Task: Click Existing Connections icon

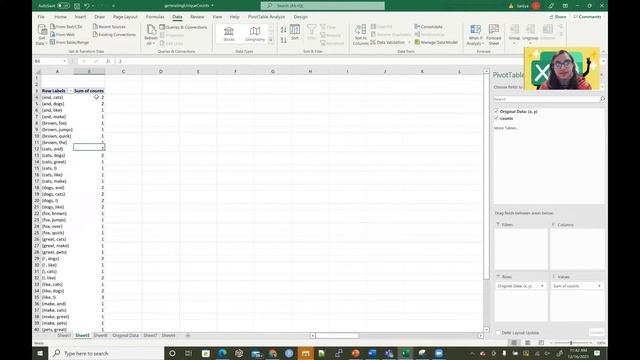Action: (95, 34)
